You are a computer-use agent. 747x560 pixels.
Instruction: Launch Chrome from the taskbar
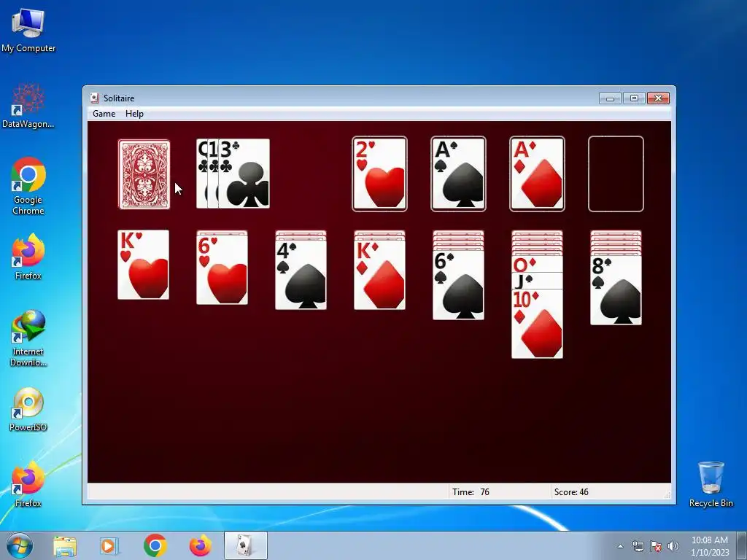155,545
